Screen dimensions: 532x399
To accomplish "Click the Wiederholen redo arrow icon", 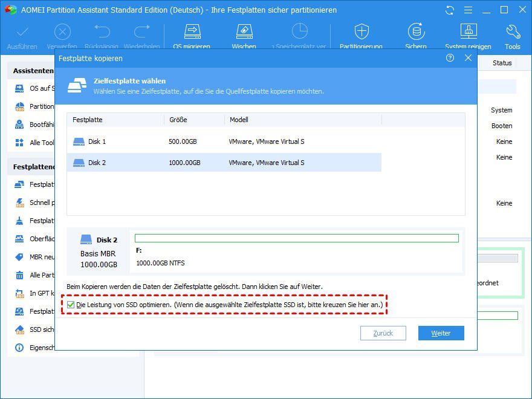I will click(142, 32).
